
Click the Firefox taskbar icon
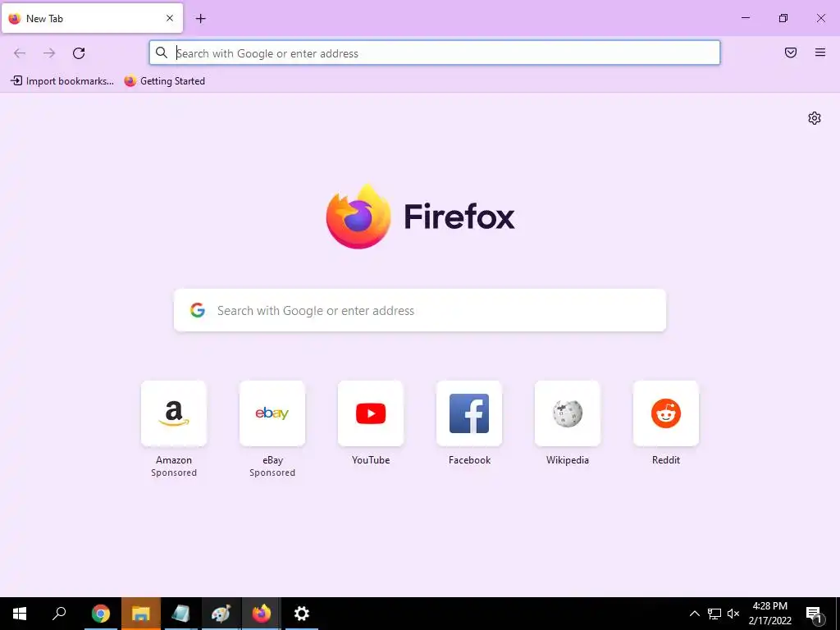[262, 614]
